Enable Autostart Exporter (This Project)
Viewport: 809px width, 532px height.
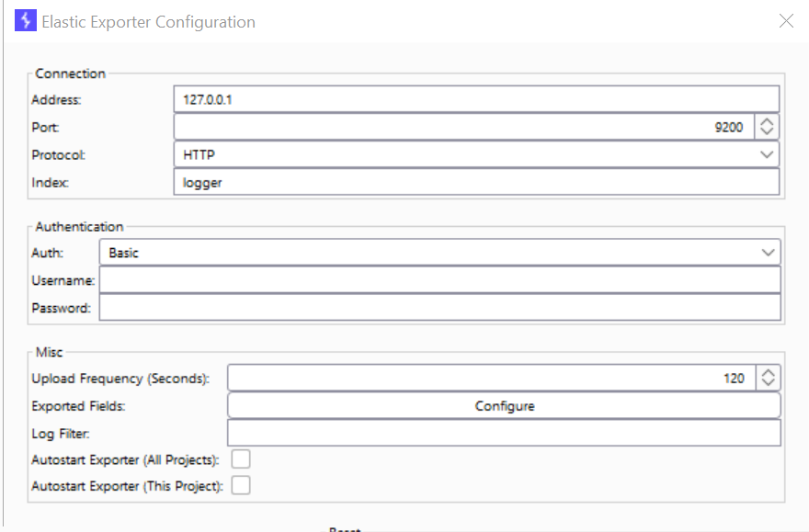[240, 485]
